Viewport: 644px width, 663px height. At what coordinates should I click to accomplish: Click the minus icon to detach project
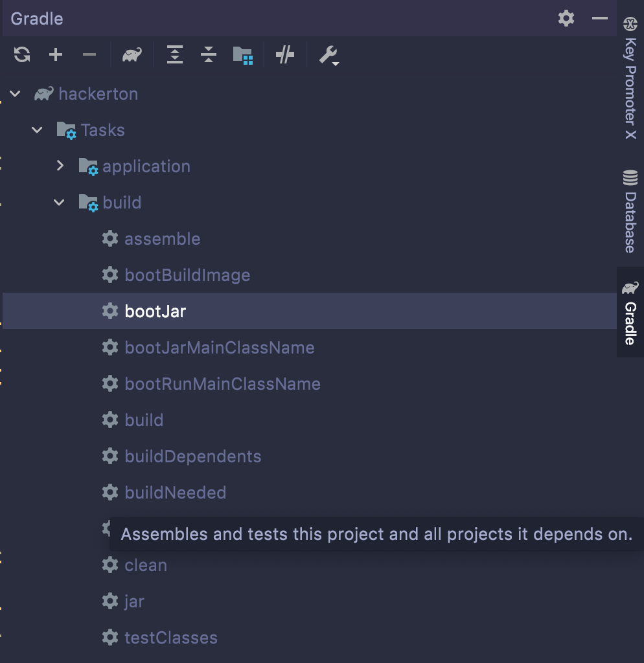click(89, 54)
